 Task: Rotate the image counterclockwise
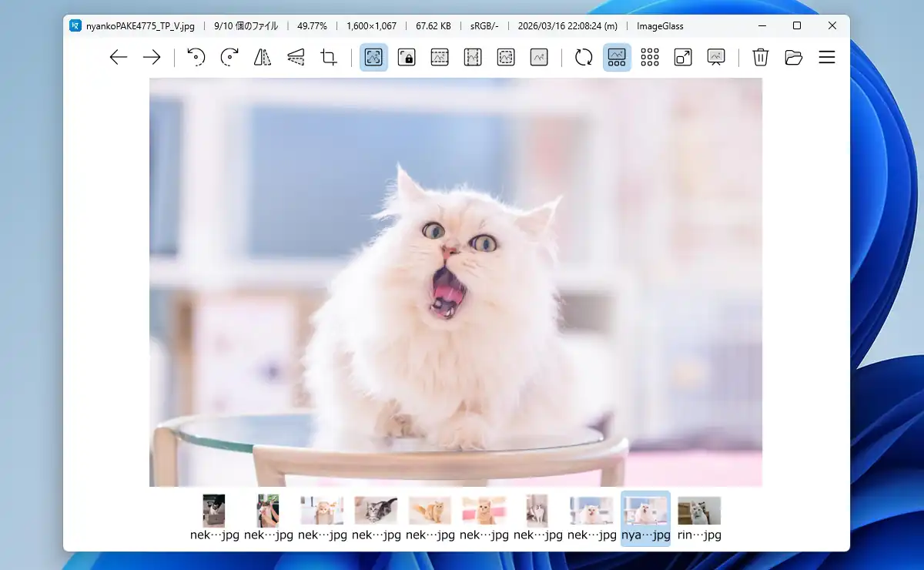(x=196, y=57)
